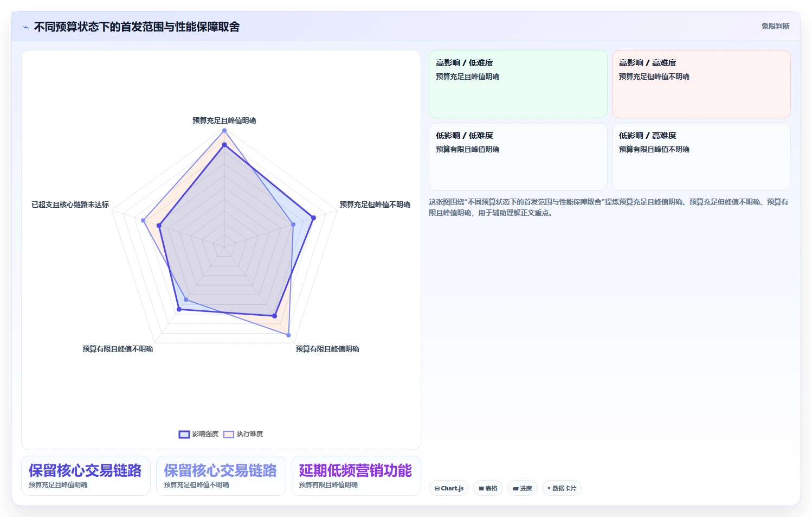The width and height of the screenshot is (812, 517).
Task: Click 执行难度 point on 已超支且核心链路未达标 axis
Action: pyautogui.click(x=143, y=220)
